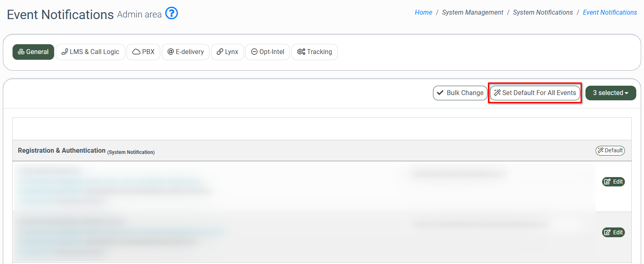Switch to the Opt-Intel tab
This screenshot has width=644, height=264.
tap(268, 52)
